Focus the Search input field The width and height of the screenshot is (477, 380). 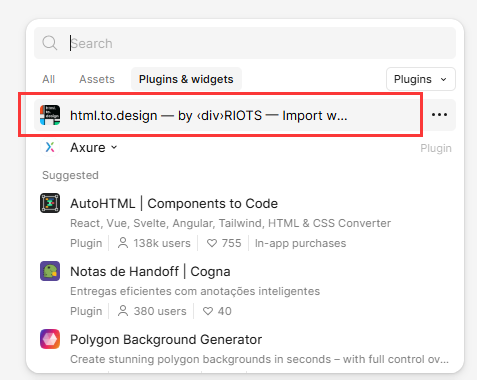(245, 43)
